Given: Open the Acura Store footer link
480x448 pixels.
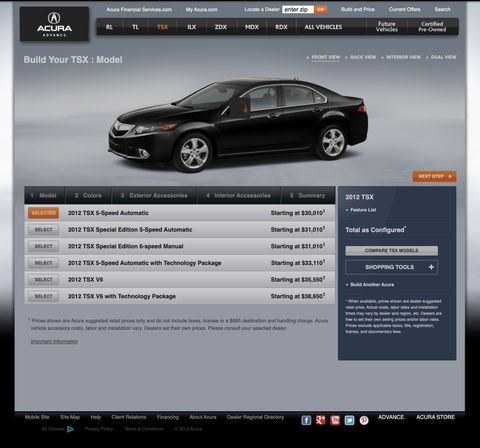Looking at the screenshot, I should pyautogui.click(x=435, y=417).
